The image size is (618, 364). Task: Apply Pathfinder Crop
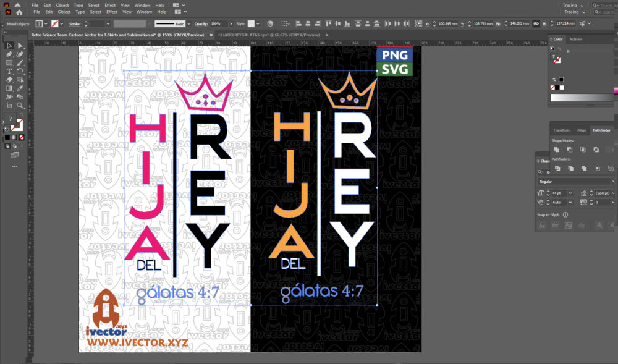pyautogui.click(x=597, y=168)
